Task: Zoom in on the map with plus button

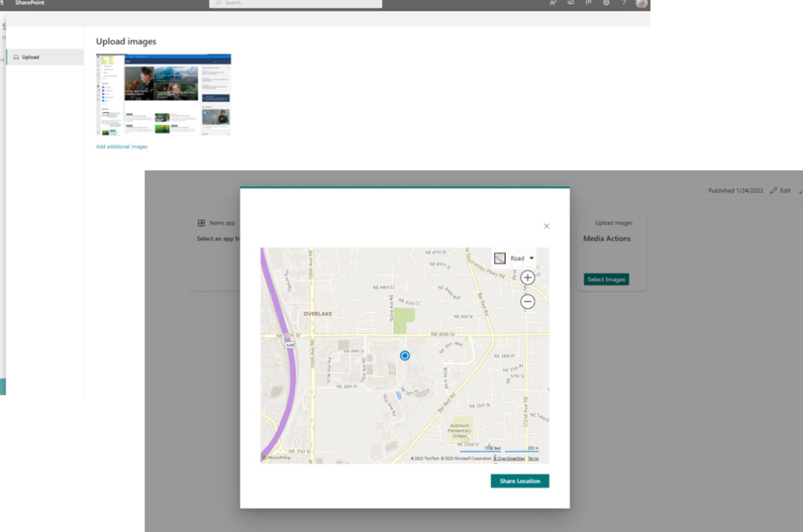Action: coord(528,278)
